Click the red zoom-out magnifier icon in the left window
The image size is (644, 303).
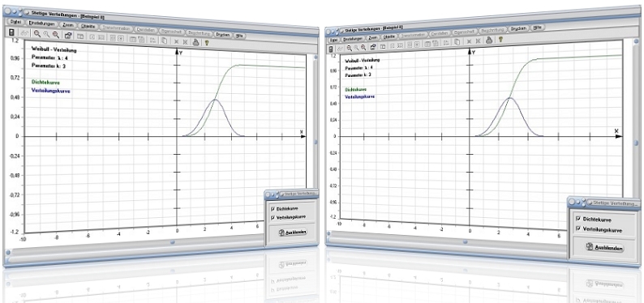pos(56,35)
